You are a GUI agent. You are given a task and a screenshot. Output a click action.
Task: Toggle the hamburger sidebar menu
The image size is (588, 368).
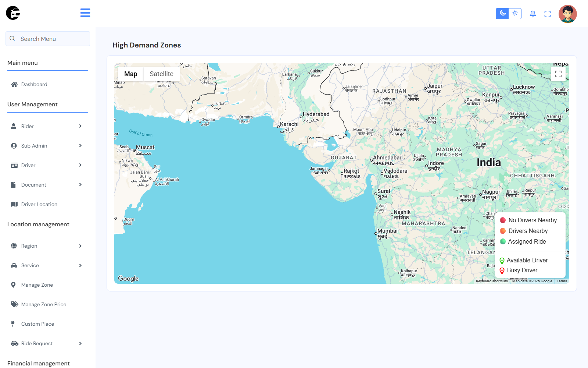[x=85, y=13]
